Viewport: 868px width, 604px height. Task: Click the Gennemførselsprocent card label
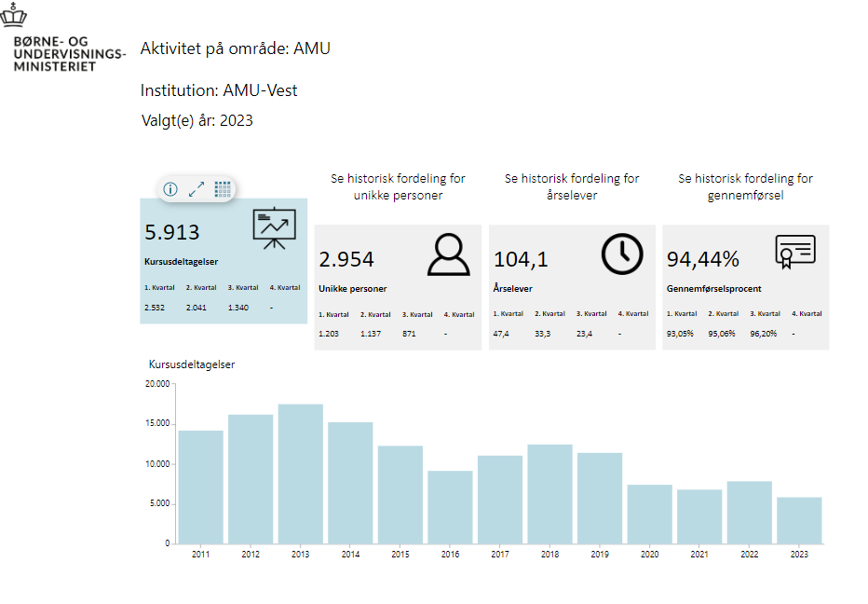tap(714, 289)
